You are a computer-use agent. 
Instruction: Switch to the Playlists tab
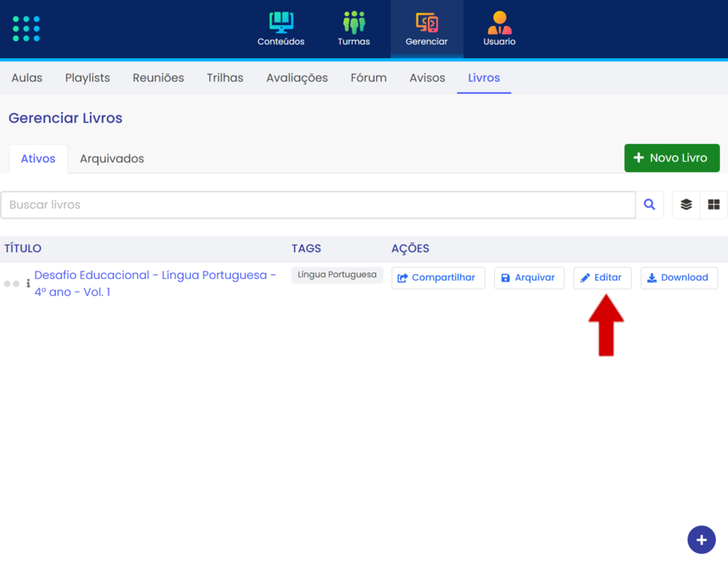tap(87, 78)
